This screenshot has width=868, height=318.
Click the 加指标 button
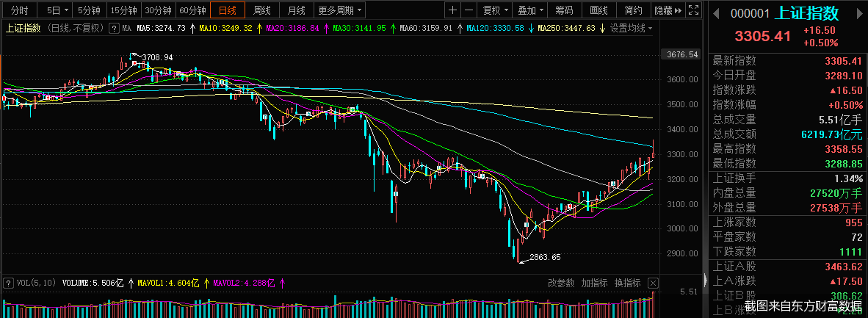[x=594, y=283]
